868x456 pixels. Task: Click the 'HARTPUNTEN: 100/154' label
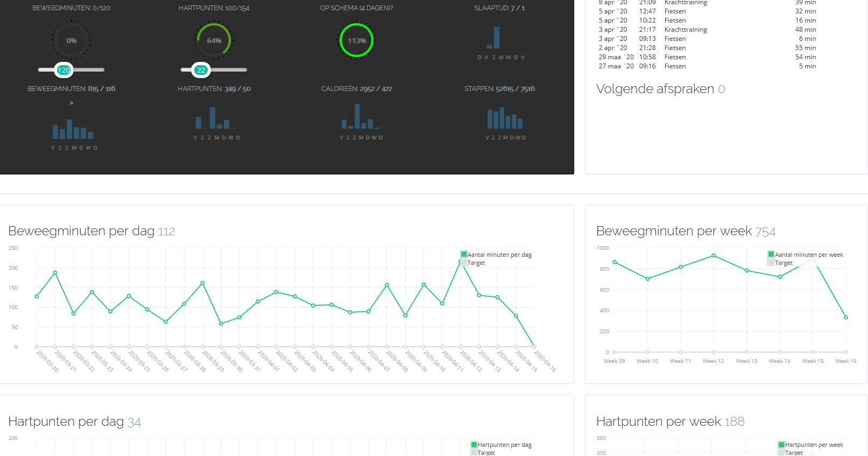(x=214, y=8)
